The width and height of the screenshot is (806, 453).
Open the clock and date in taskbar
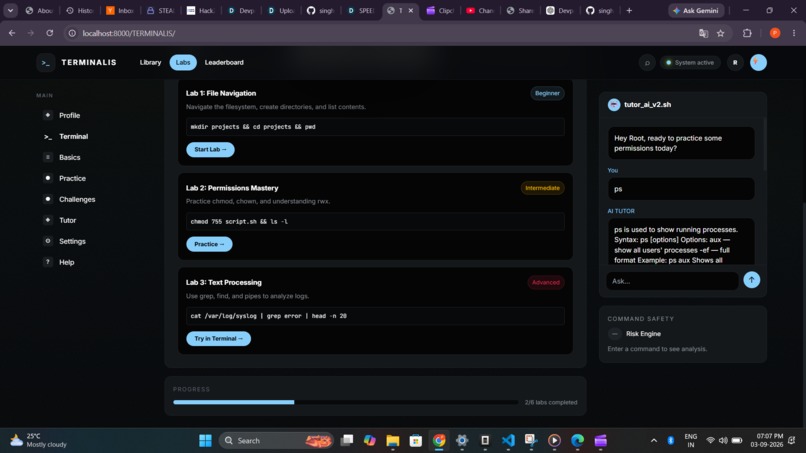[x=769, y=441]
